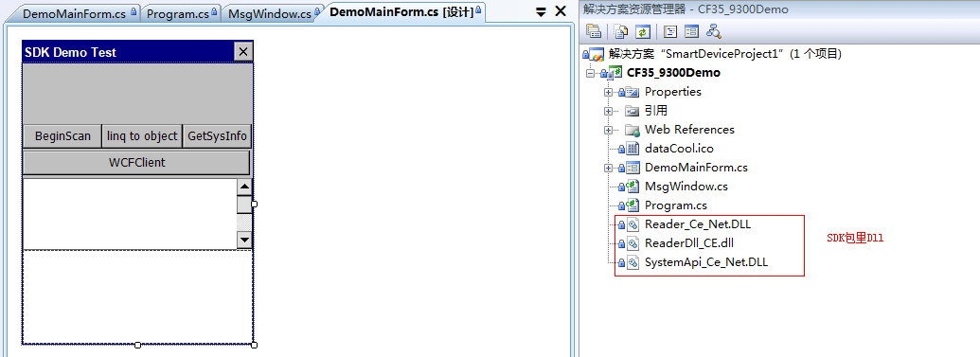Select DemoMainForm.cs in Solution Explorer

point(696,168)
